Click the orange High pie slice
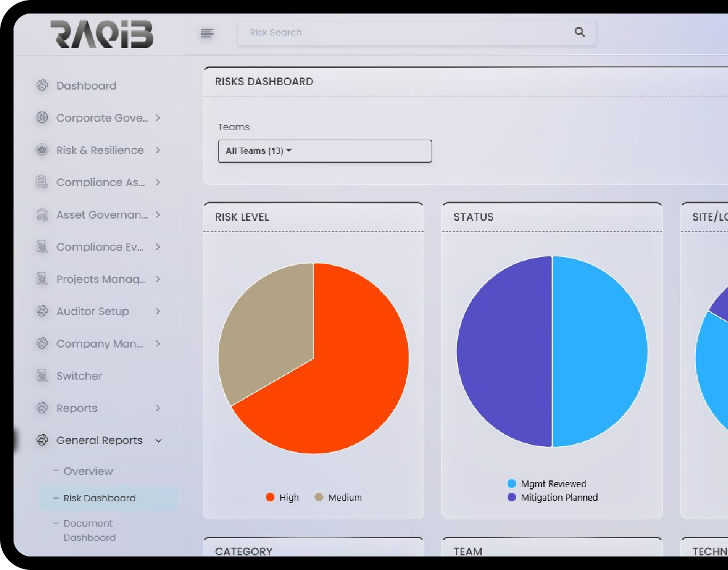Image resolution: width=728 pixels, height=570 pixels. [x=349, y=383]
